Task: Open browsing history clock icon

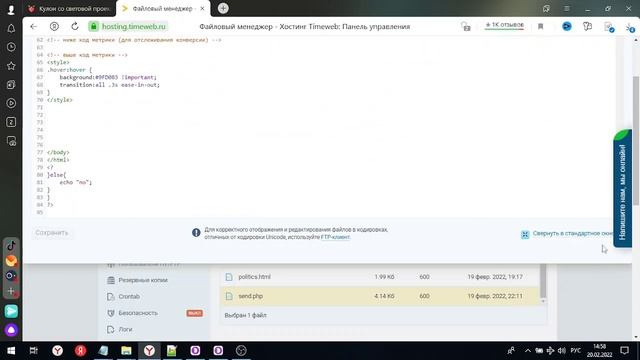Action: [x=11, y=47]
